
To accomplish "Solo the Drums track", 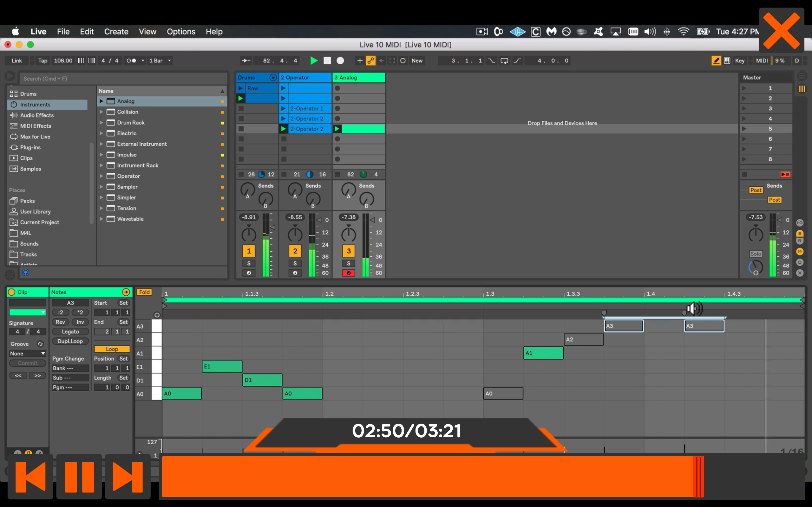I will (249, 264).
